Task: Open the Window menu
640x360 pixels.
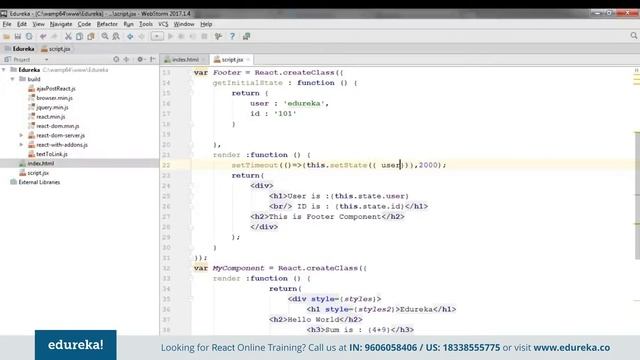Action: (x=184, y=24)
